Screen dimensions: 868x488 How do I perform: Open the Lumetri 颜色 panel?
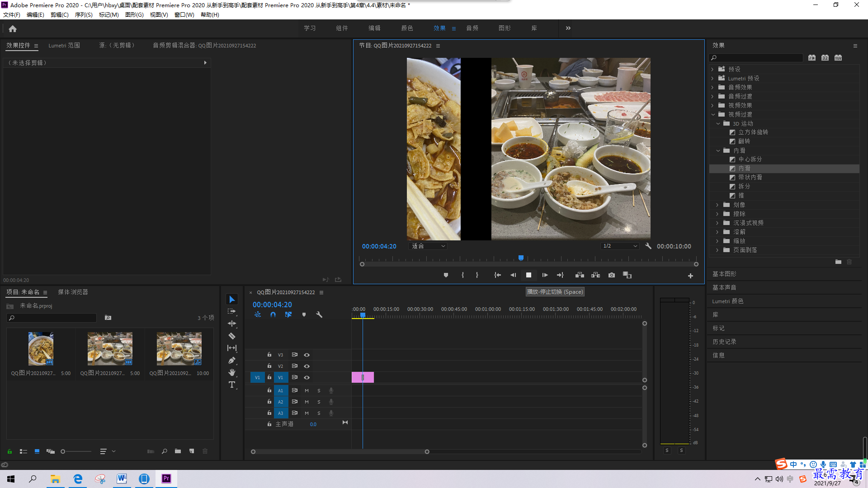point(727,301)
